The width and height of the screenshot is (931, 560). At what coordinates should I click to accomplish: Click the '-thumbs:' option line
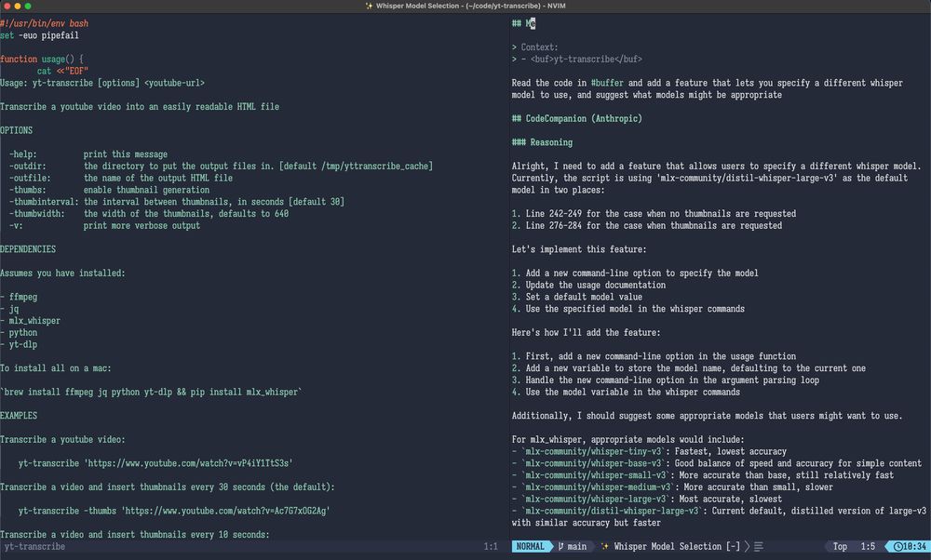[109, 190]
